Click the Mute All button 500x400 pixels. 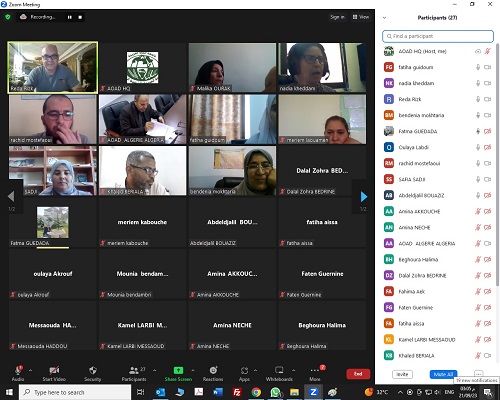click(443, 374)
